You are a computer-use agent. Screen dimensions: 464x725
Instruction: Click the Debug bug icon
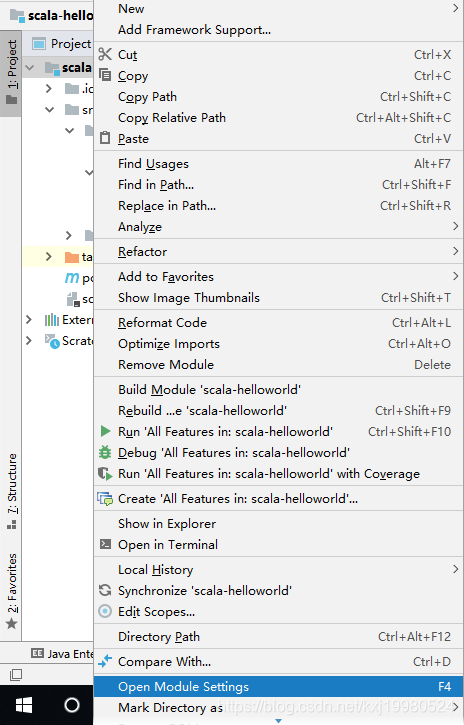tap(105, 452)
